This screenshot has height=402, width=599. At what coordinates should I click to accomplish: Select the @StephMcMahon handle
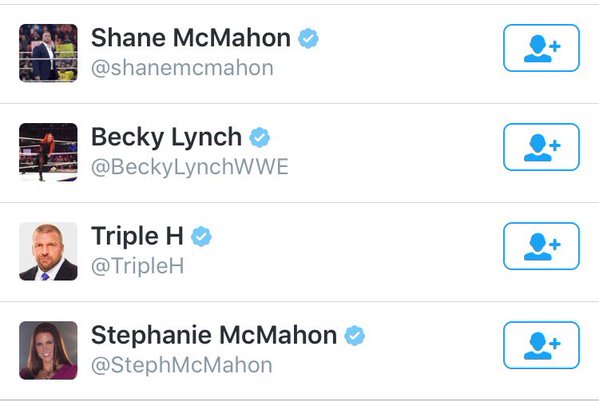182,366
